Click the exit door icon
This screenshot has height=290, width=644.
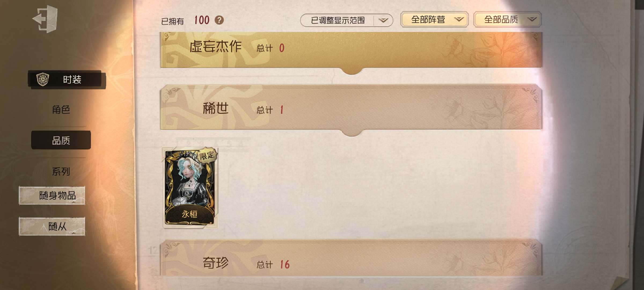click(x=45, y=19)
